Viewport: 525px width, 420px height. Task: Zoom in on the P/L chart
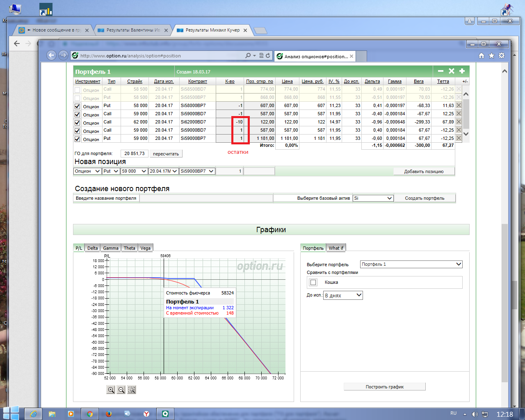(x=111, y=390)
